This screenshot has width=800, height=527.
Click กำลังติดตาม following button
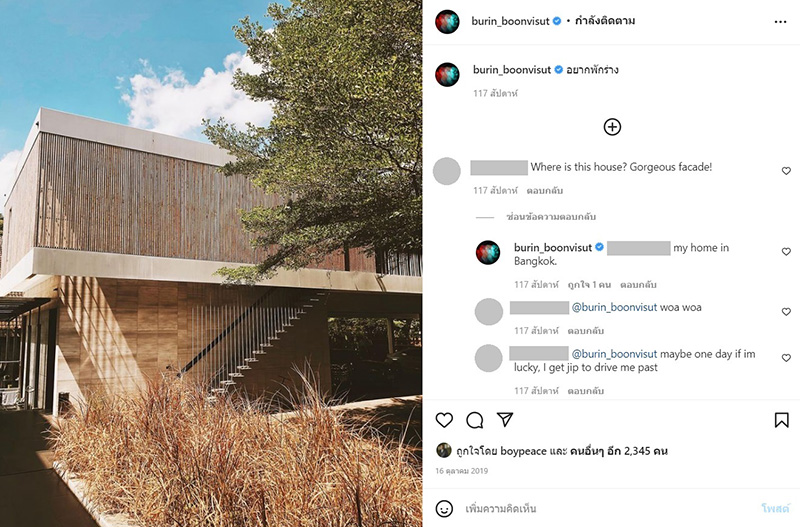[605, 21]
